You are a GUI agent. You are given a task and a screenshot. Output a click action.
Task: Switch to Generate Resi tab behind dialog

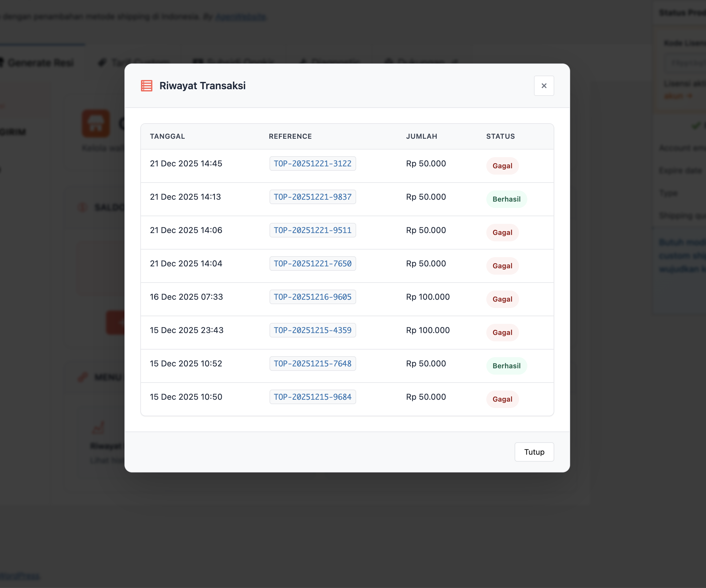point(40,63)
